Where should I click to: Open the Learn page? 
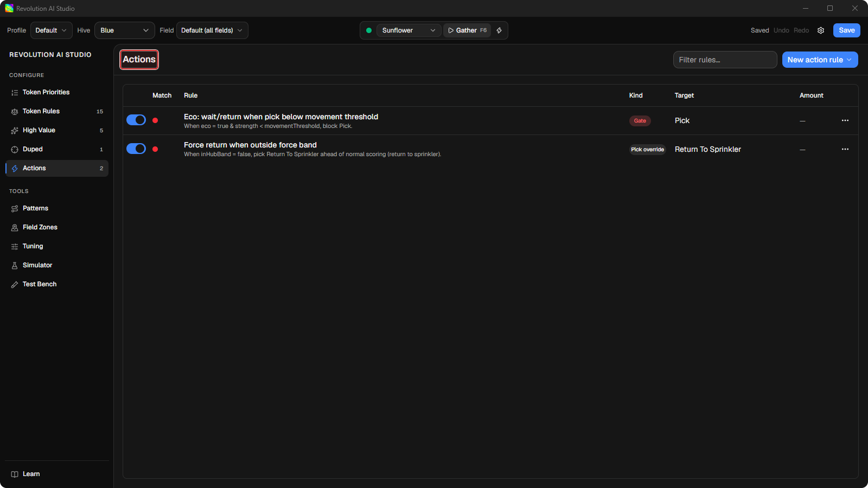click(57, 474)
